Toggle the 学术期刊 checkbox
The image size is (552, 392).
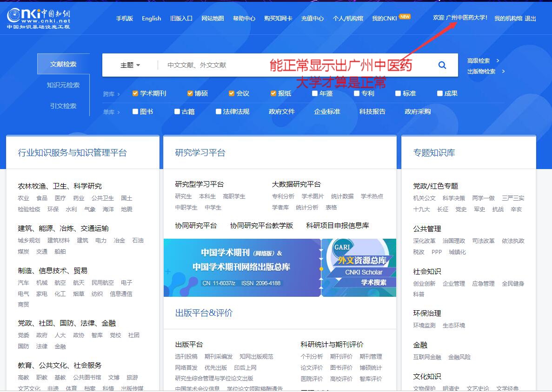pyautogui.click(x=135, y=93)
